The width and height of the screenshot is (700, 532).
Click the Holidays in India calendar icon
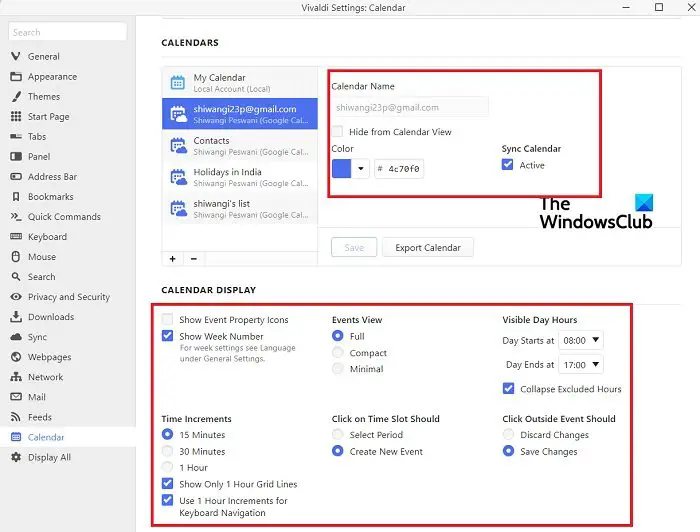coord(179,177)
